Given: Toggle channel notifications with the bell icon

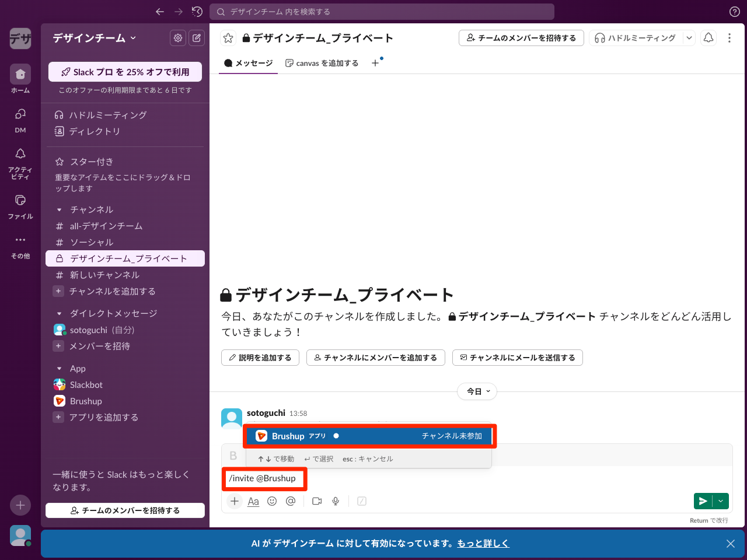Looking at the screenshot, I should tap(708, 37).
